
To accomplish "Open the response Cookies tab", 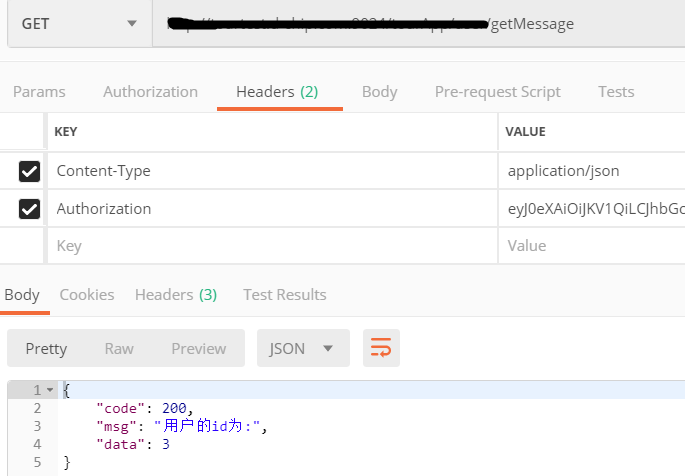I will point(87,295).
